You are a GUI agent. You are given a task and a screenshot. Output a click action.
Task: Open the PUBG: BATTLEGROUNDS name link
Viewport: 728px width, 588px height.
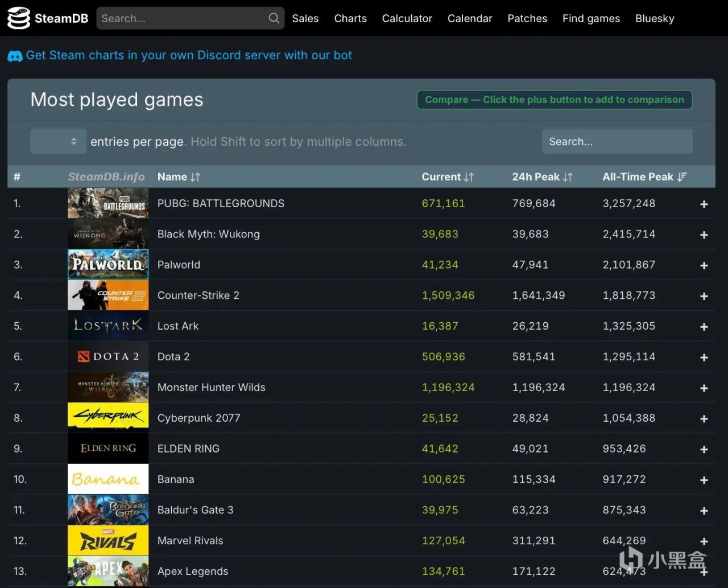point(221,203)
